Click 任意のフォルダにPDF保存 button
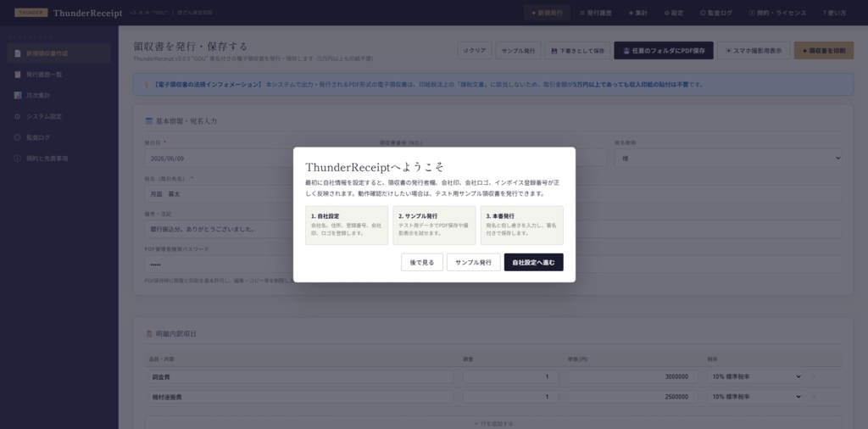868x429 pixels. (664, 50)
